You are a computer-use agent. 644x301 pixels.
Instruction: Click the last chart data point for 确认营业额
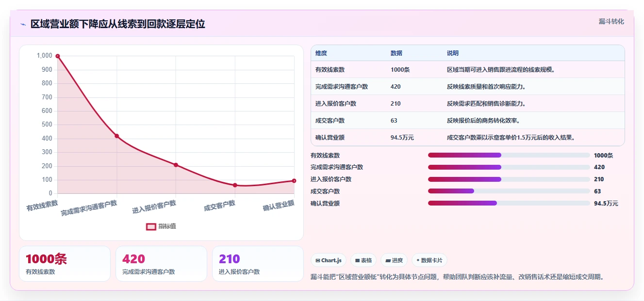coord(294,181)
